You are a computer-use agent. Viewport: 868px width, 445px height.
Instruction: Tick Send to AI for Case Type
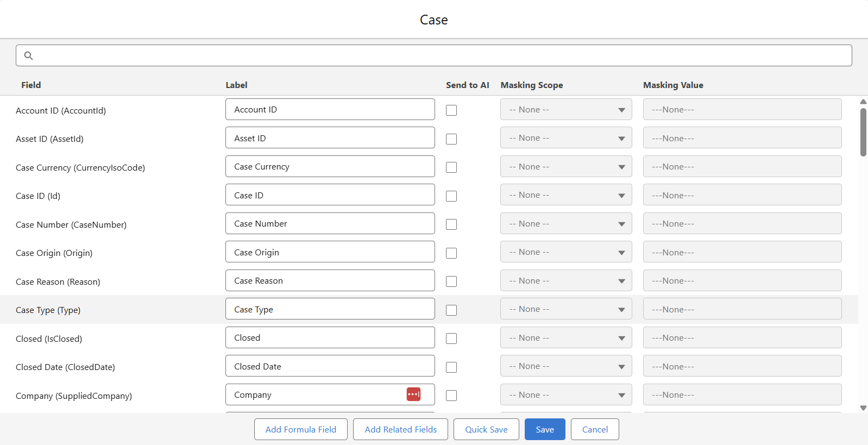click(451, 310)
